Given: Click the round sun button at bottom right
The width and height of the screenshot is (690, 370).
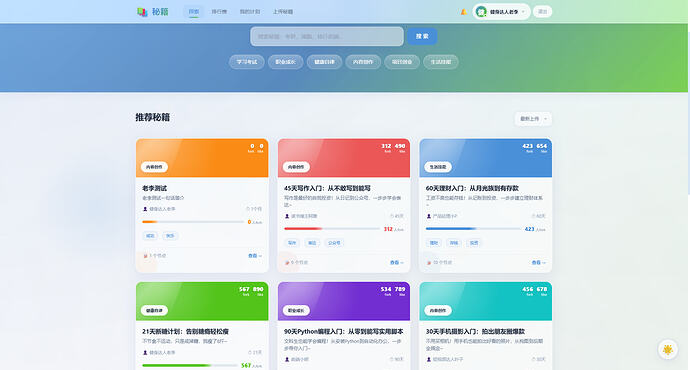Looking at the screenshot, I should [668, 350].
